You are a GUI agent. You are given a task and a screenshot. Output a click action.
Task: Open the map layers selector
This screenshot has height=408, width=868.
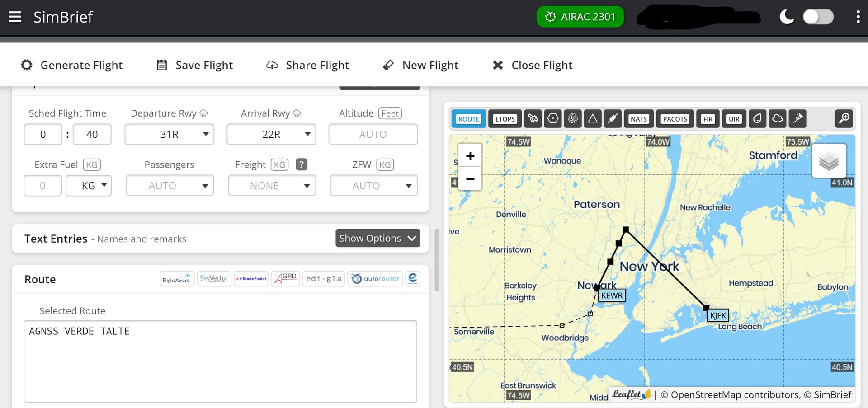829,161
